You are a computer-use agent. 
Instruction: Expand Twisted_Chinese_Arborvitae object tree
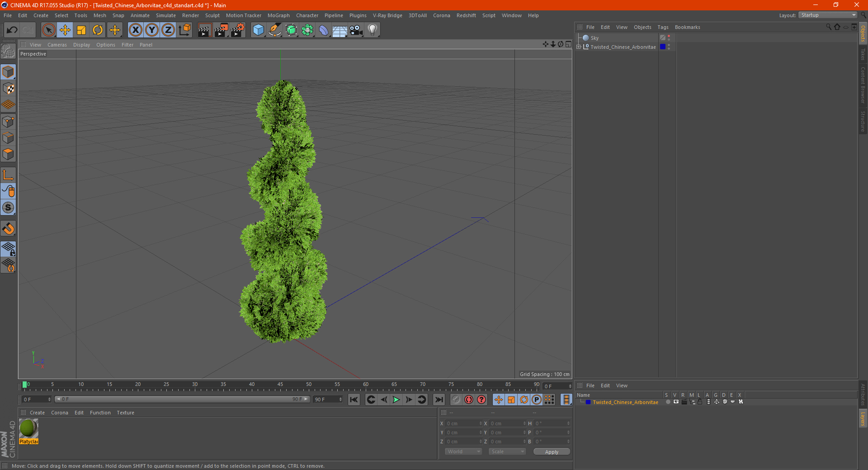[x=579, y=47]
